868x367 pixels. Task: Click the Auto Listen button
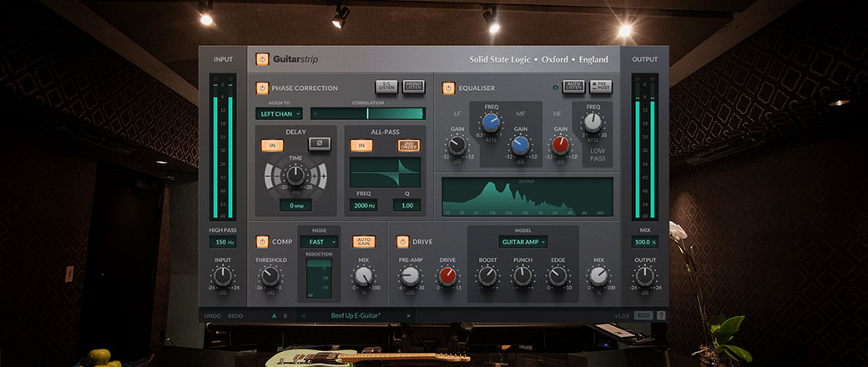point(574,87)
